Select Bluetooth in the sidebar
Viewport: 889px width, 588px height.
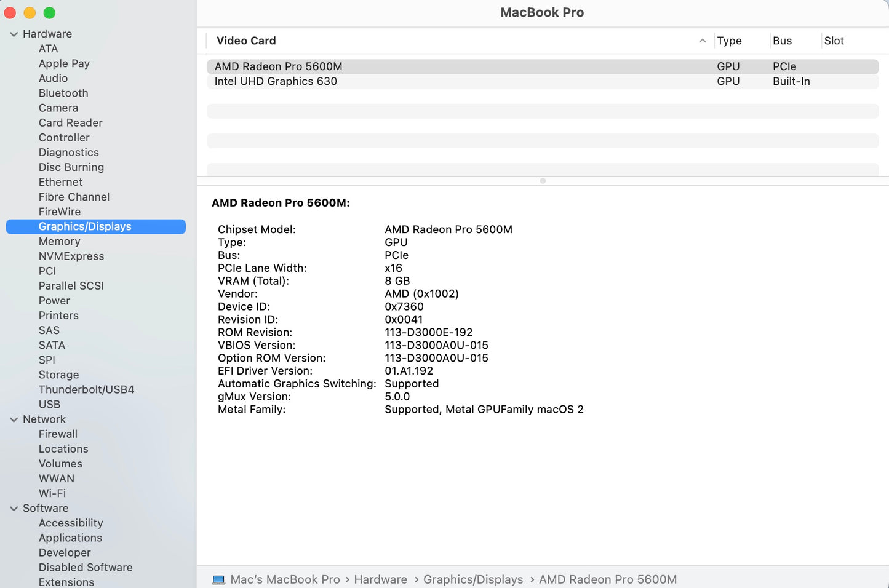(x=63, y=93)
